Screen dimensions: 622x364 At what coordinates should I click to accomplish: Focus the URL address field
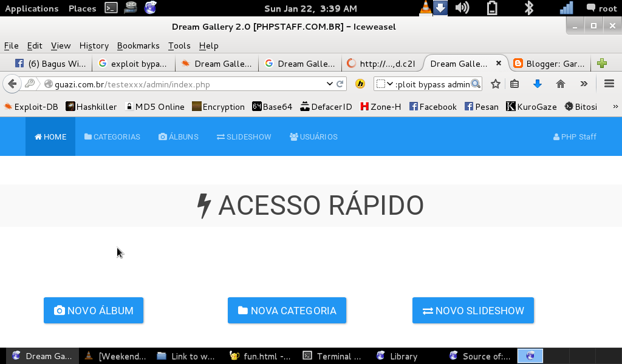[182, 84]
